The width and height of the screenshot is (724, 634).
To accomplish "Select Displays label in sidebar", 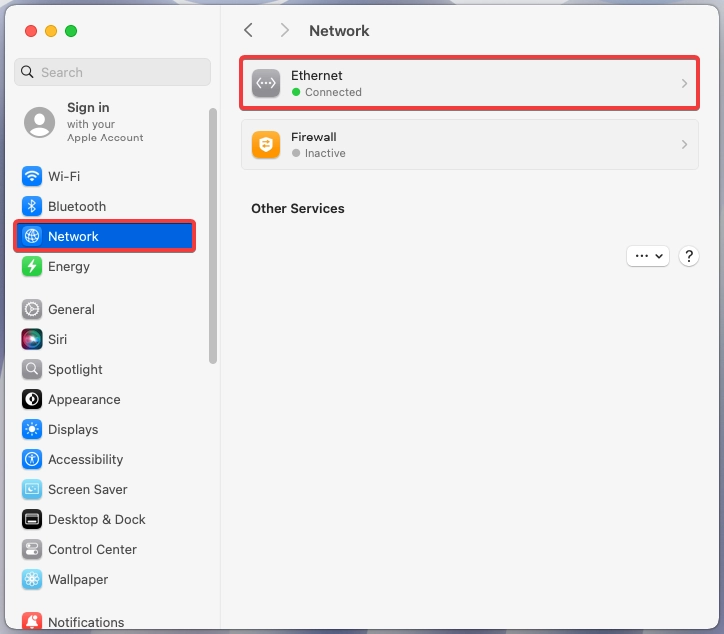I will 73,430.
